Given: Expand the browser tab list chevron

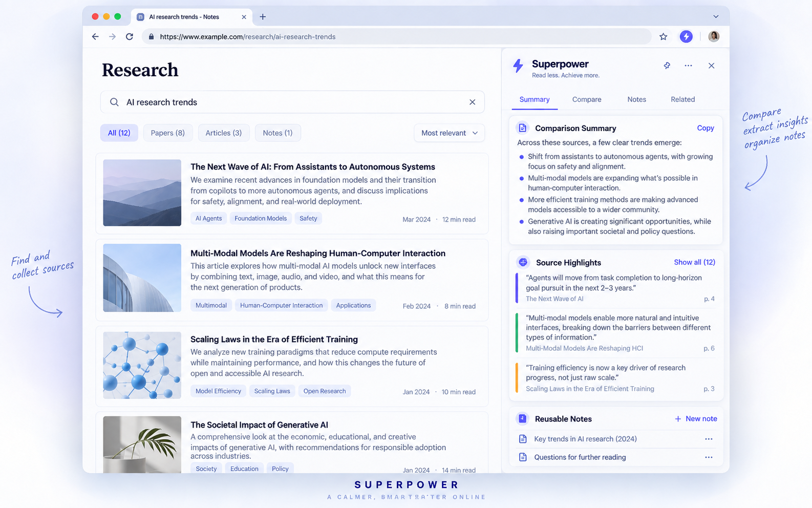Looking at the screenshot, I should (x=716, y=17).
